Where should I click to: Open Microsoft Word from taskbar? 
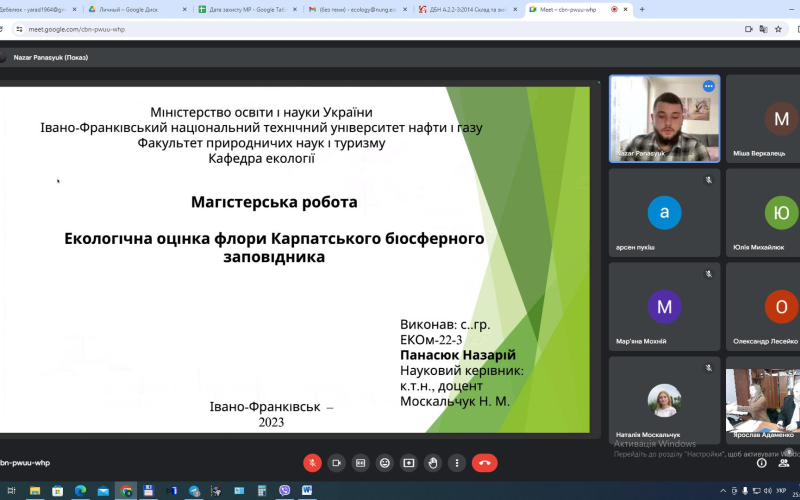pyautogui.click(x=307, y=491)
